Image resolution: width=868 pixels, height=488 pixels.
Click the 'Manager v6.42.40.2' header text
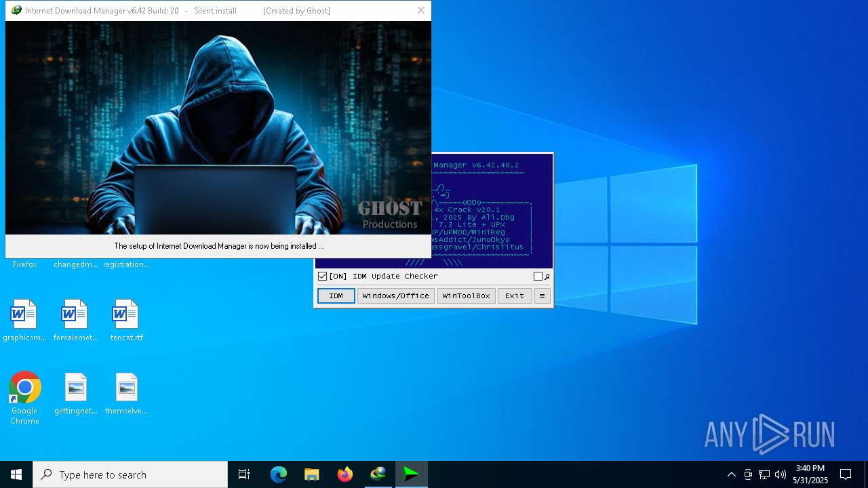(476, 165)
